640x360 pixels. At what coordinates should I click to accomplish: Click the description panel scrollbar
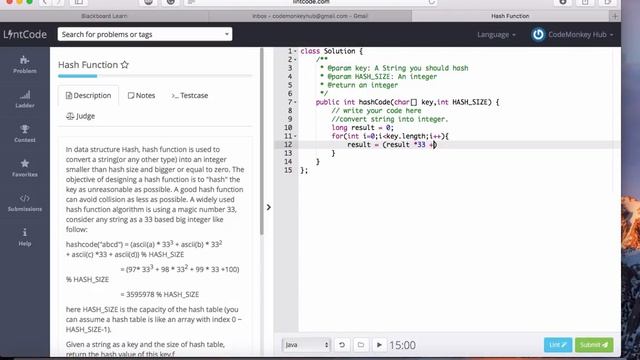[262, 141]
